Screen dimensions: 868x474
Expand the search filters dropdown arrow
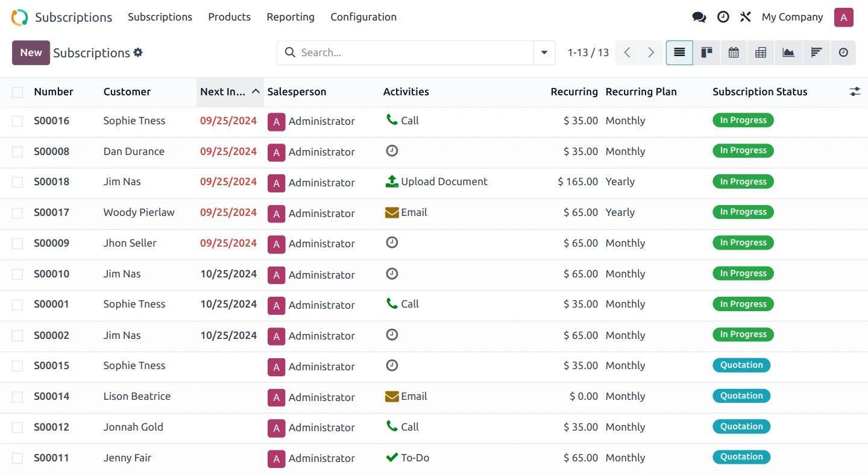point(544,52)
